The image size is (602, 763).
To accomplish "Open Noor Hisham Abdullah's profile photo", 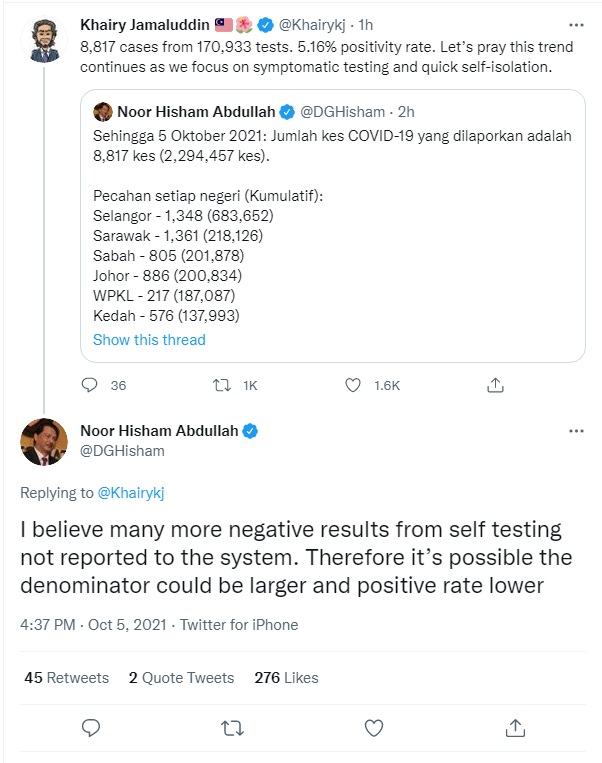I will click(43, 441).
